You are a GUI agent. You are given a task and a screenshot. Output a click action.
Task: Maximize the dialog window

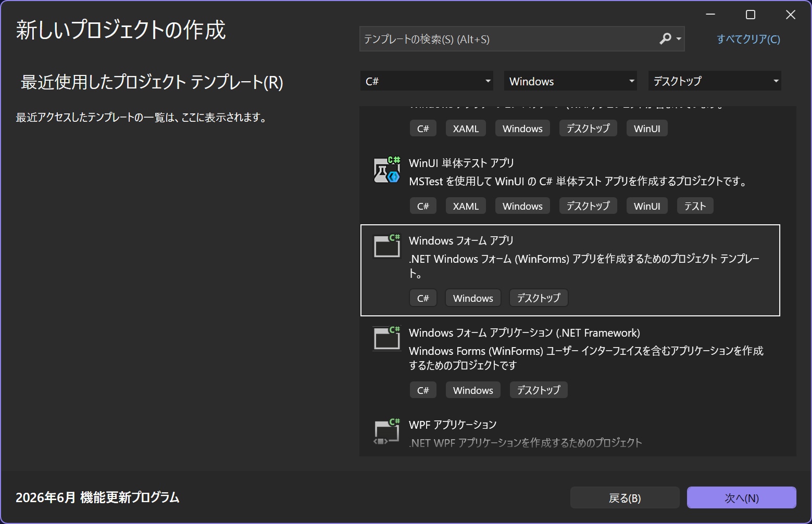point(751,15)
